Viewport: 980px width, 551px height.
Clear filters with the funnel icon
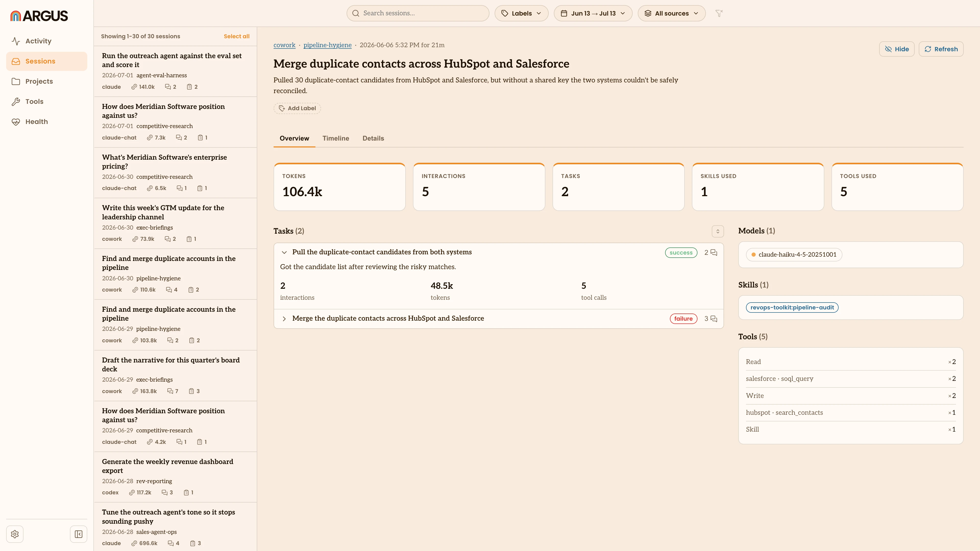point(719,13)
